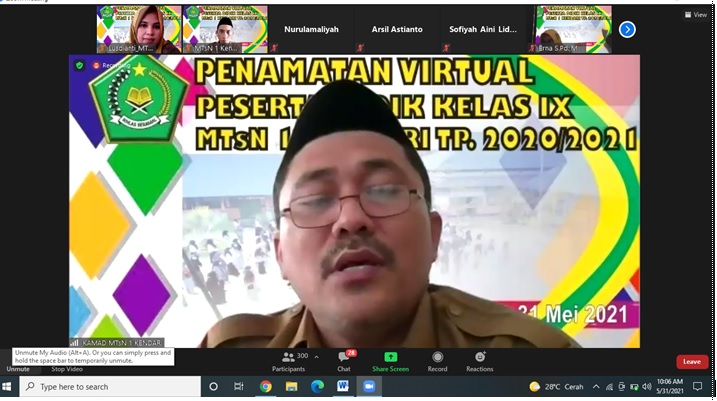Click the green Share Screen button
Viewport: 717px width, 401px height.
(x=390, y=361)
